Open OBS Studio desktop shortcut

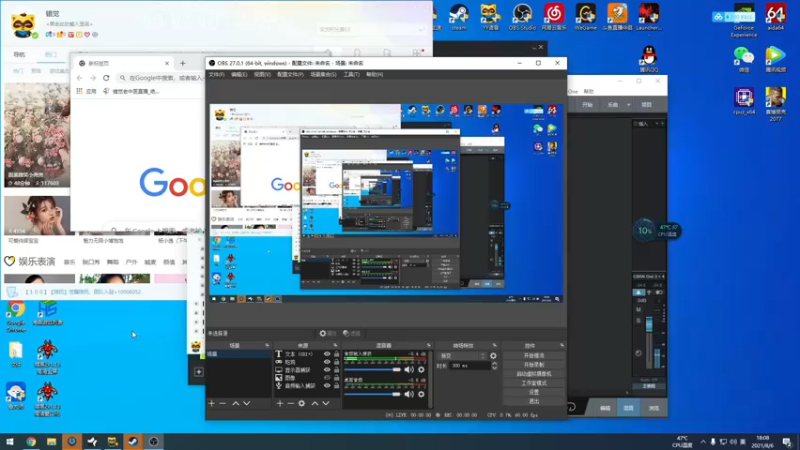(x=522, y=17)
